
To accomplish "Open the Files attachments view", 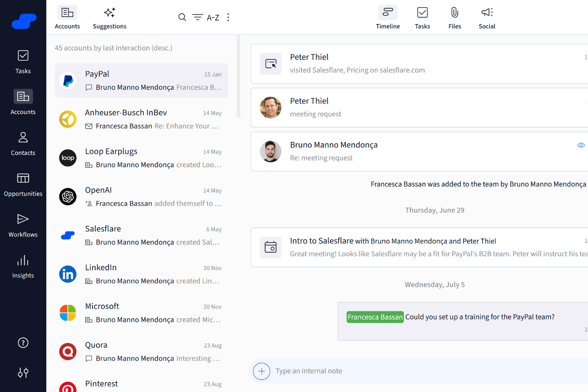I will click(x=454, y=17).
